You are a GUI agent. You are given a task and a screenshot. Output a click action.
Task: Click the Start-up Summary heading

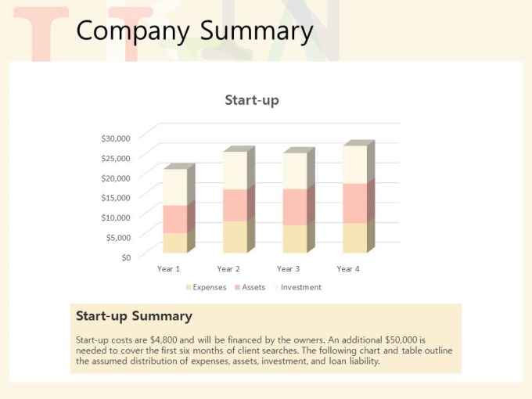[x=134, y=316]
